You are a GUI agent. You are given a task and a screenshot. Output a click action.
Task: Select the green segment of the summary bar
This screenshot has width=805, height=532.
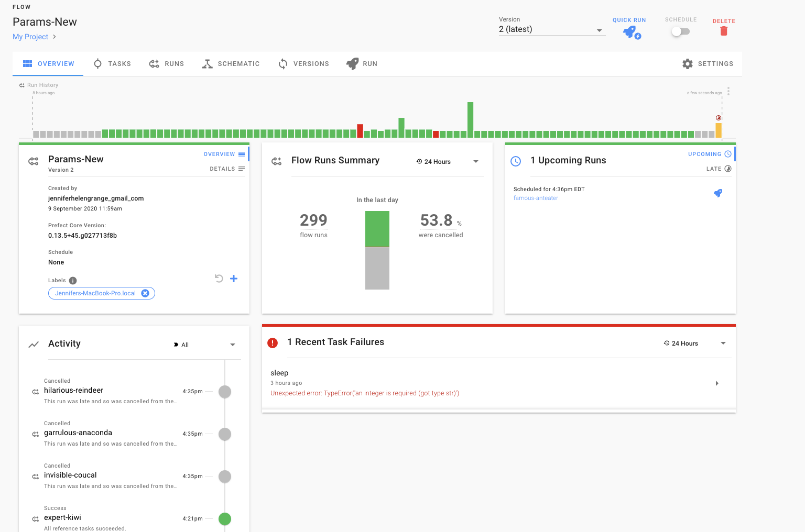coord(377,229)
